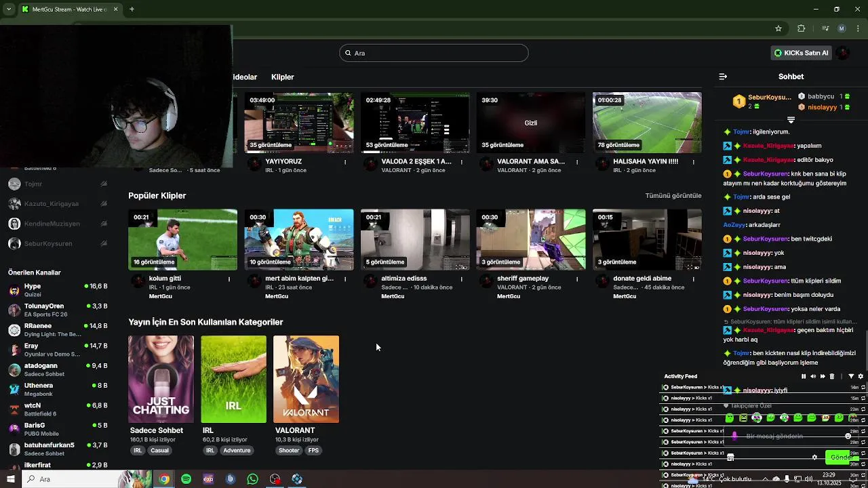Open the VALORANT category card
The image size is (868, 488).
[x=306, y=379]
